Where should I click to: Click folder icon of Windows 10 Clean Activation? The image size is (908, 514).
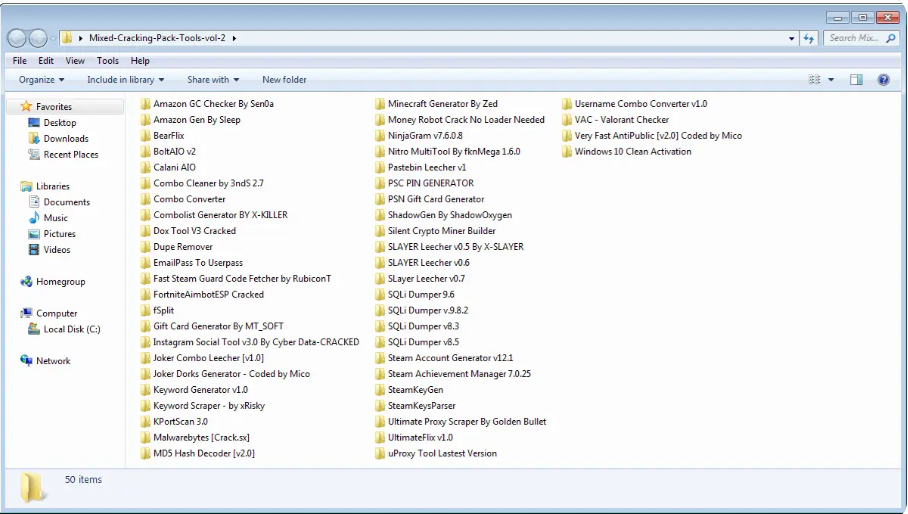tap(567, 152)
